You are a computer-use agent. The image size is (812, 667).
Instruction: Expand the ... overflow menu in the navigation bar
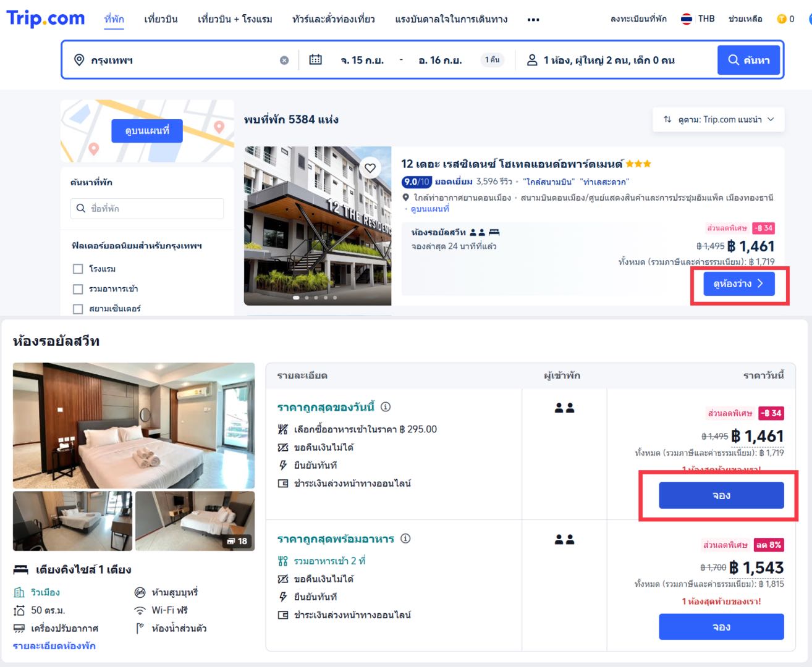point(533,19)
